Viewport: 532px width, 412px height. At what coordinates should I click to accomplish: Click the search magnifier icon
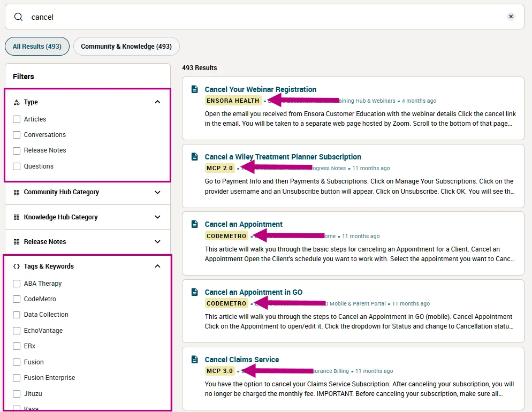click(x=18, y=17)
